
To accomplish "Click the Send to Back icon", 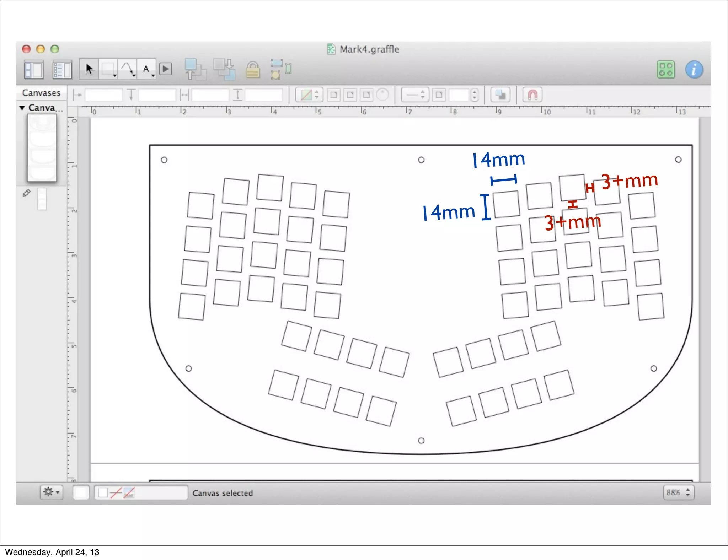I will tap(224, 69).
